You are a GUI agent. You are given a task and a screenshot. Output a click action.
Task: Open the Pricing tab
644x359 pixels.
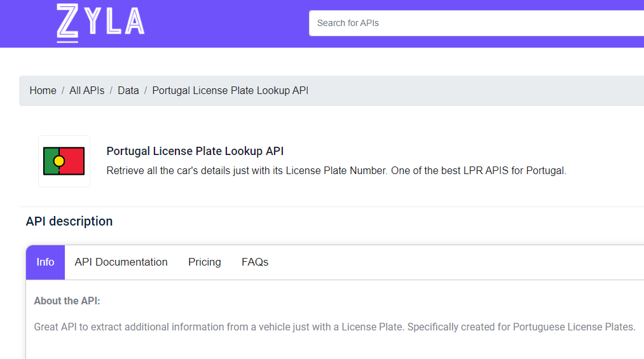click(x=205, y=262)
